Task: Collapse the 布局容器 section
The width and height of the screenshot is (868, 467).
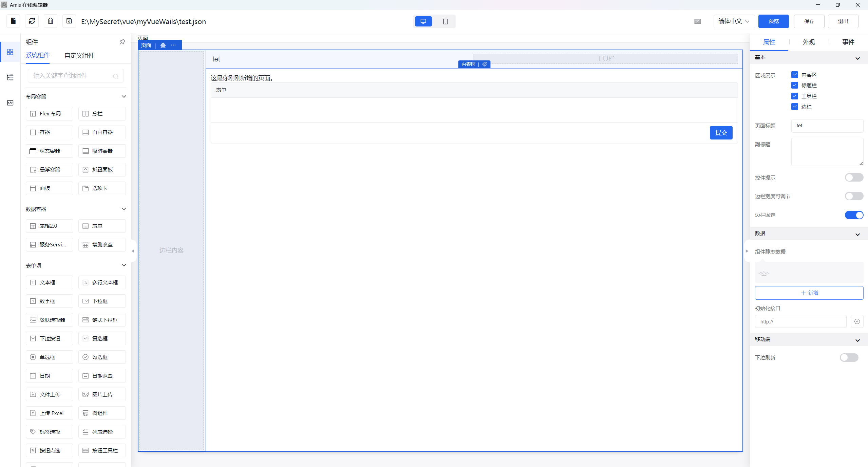Action: (124, 96)
